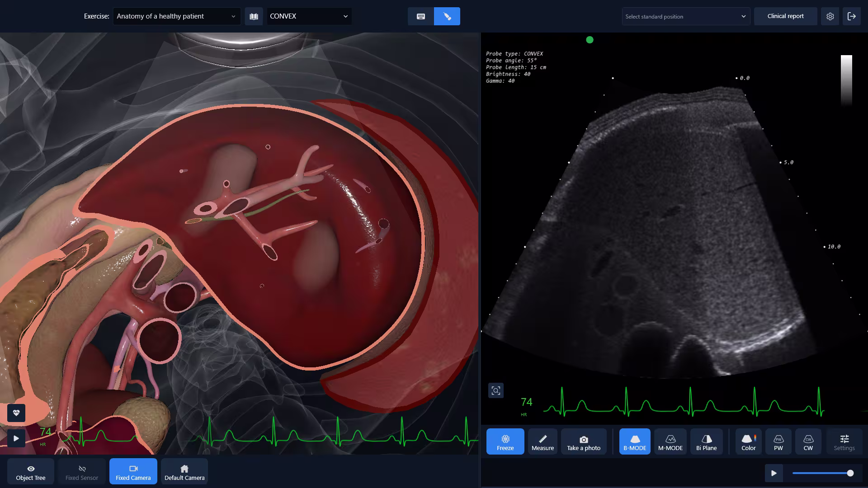Select the probe control mode button

pos(447,16)
